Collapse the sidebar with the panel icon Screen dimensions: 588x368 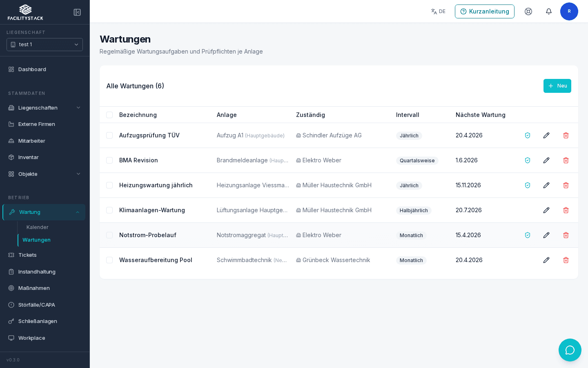point(77,12)
